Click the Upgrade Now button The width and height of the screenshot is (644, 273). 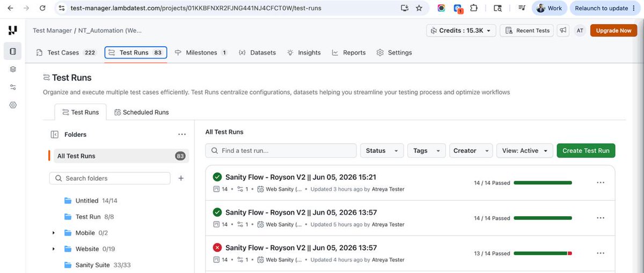(x=613, y=31)
